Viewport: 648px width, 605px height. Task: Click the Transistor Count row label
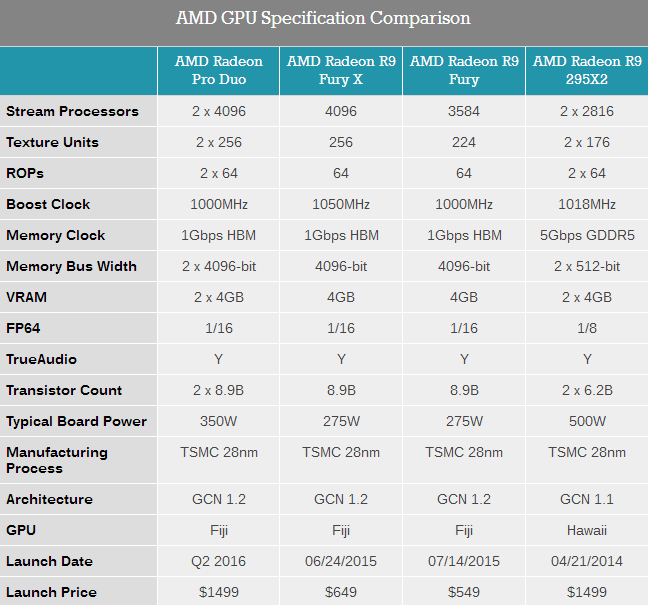pyautogui.click(x=64, y=390)
